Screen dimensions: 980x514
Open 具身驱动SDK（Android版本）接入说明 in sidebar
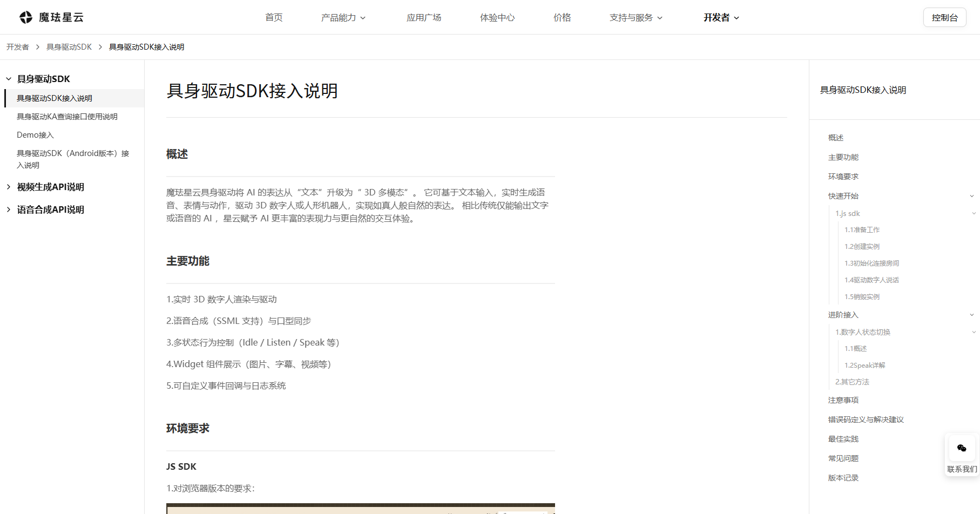pos(73,159)
